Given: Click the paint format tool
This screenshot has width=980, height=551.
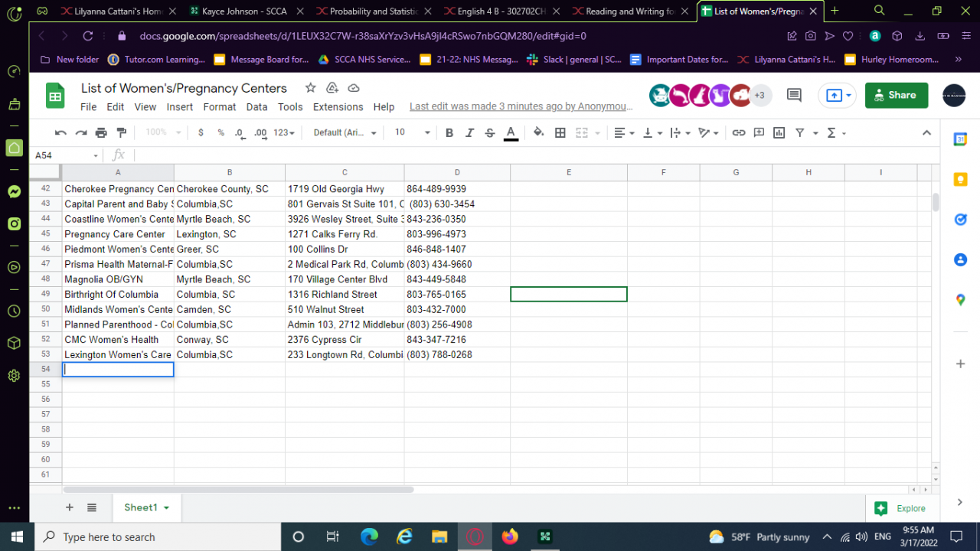Looking at the screenshot, I should (x=121, y=132).
